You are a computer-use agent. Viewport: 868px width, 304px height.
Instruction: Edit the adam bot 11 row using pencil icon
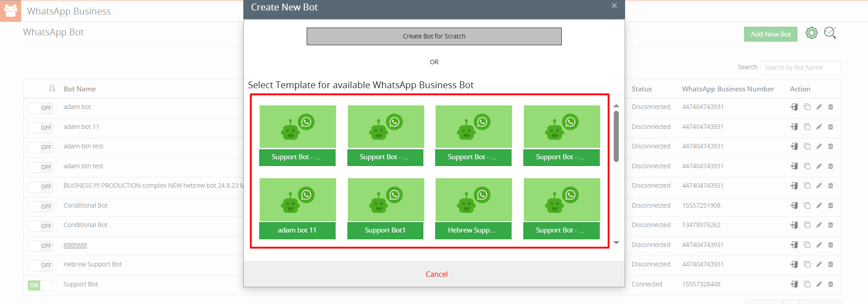(819, 127)
